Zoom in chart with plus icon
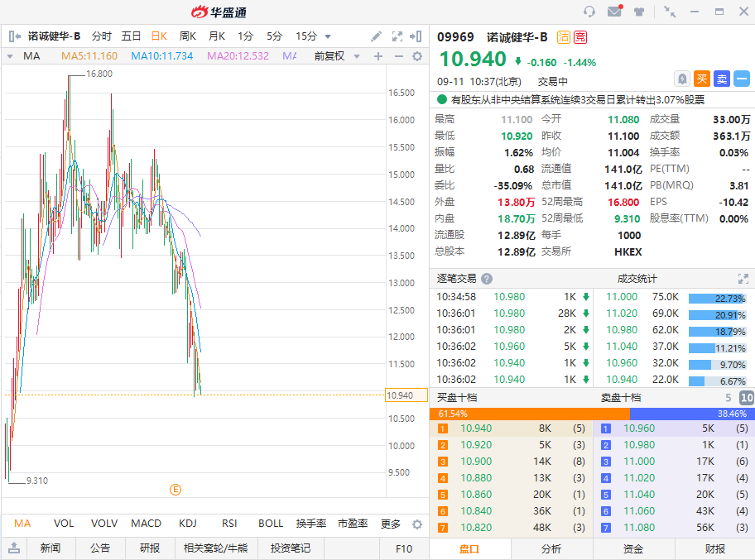Image resolution: width=755 pixels, height=560 pixels. coord(378,56)
